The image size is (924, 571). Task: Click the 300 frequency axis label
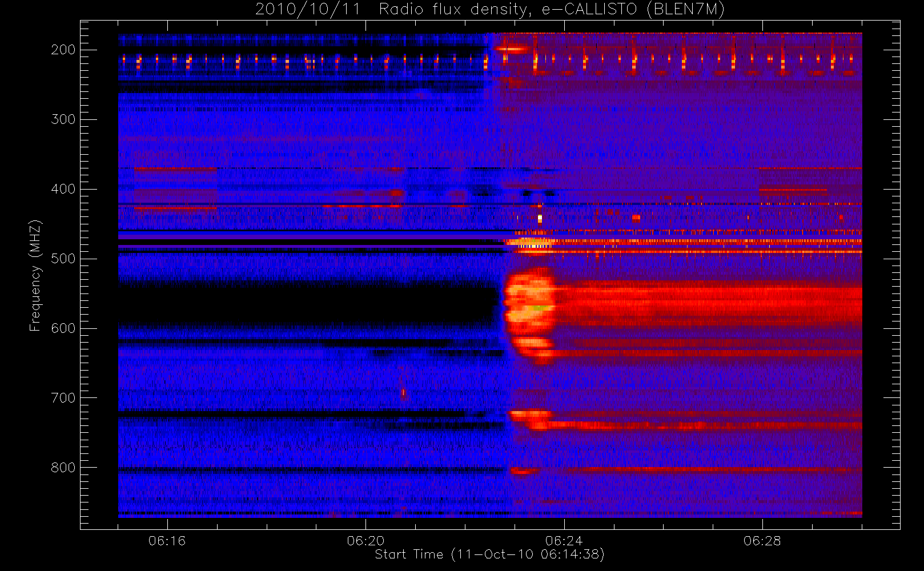[63, 119]
